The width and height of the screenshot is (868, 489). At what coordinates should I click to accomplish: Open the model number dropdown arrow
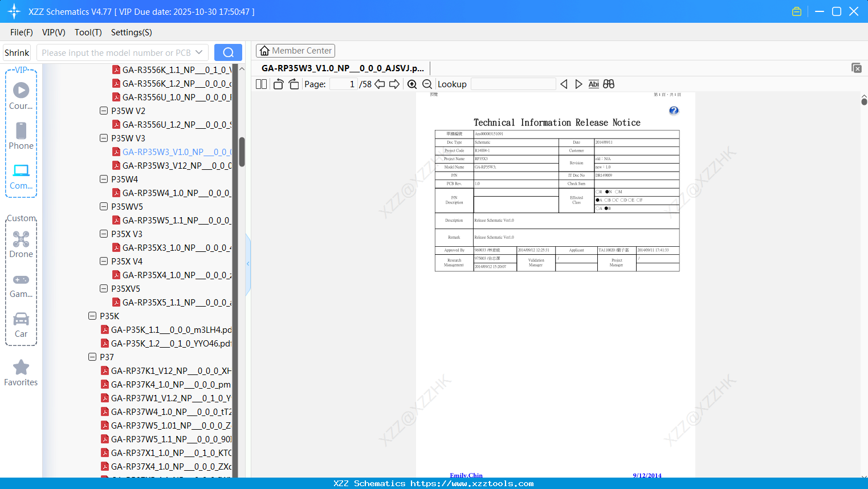199,52
